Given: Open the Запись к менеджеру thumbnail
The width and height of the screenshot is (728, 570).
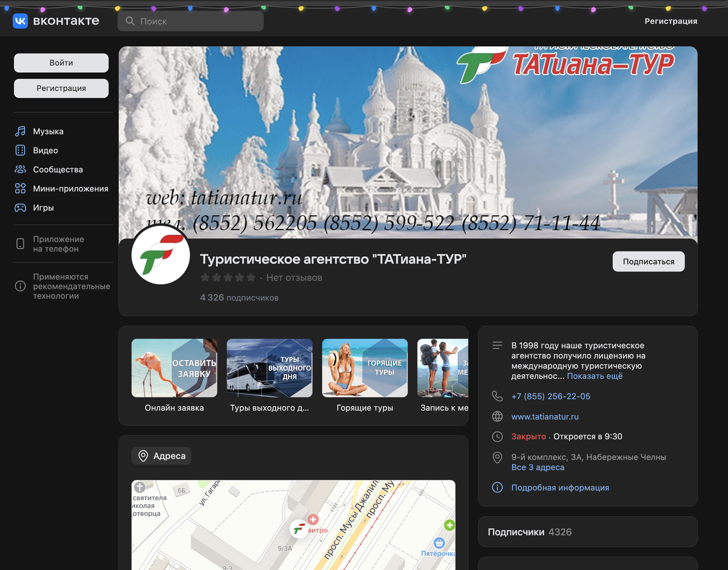Looking at the screenshot, I should click(x=443, y=368).
